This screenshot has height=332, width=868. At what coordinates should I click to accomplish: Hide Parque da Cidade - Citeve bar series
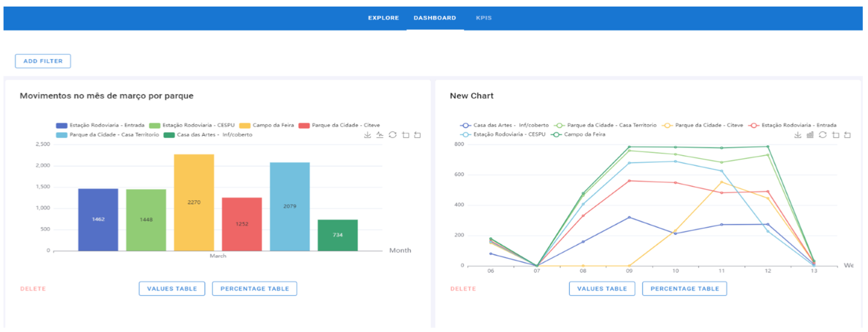(x=339, y=125)
